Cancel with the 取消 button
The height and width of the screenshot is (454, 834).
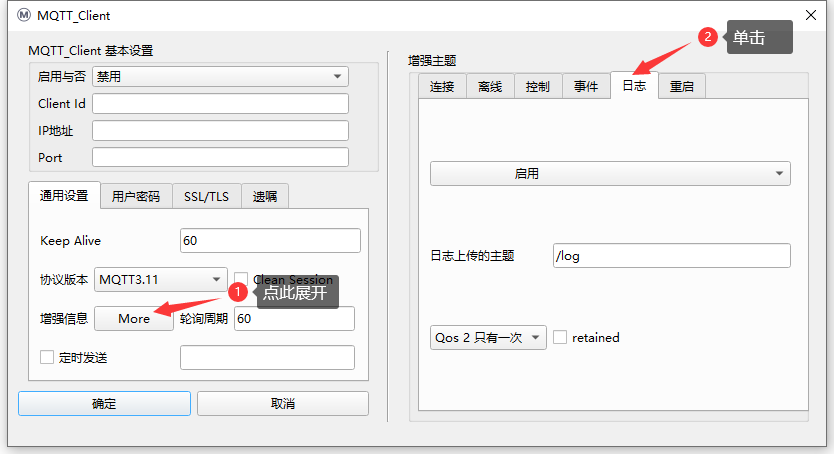click(x=282, y=403)
